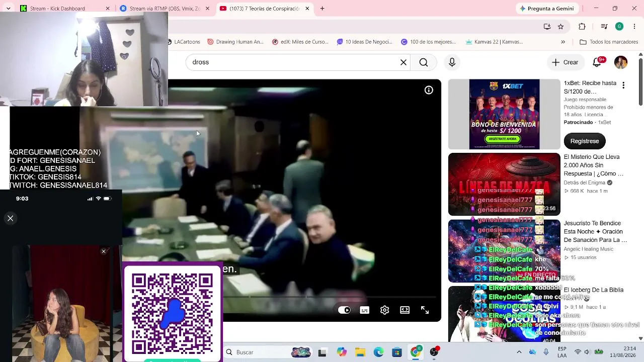Close the 7 Teorías de Conspiración tab
644x362 pixels.
click(307, 9)
